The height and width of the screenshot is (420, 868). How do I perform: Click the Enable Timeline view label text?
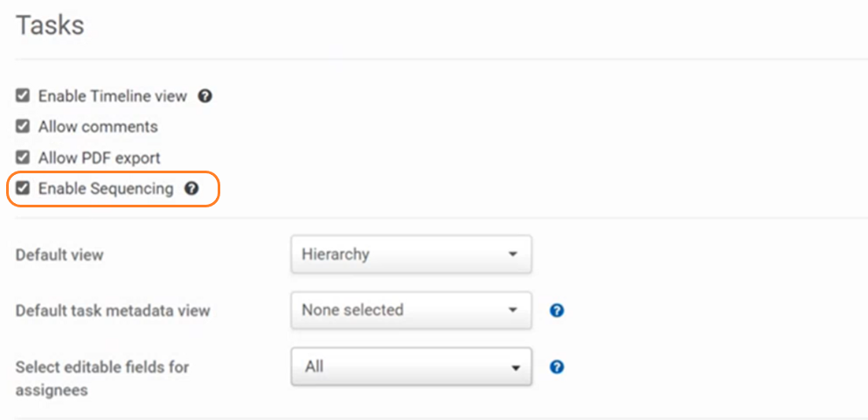112,96
